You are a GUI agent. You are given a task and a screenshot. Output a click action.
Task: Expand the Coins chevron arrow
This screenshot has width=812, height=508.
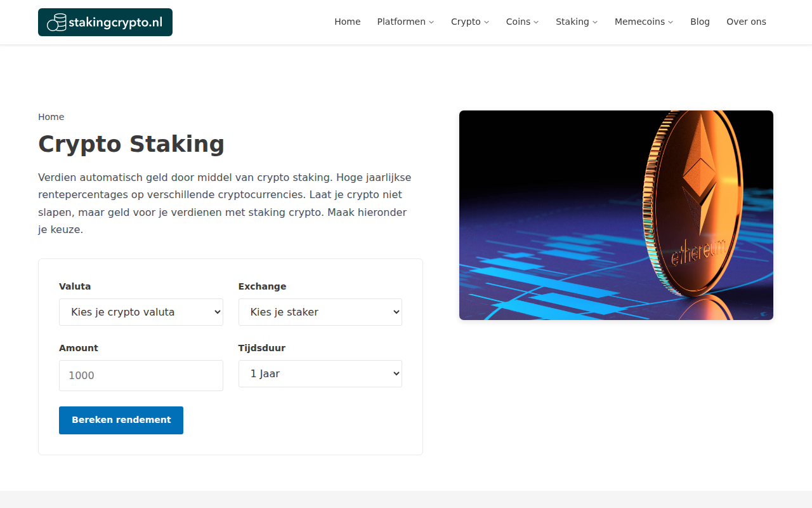536,22
